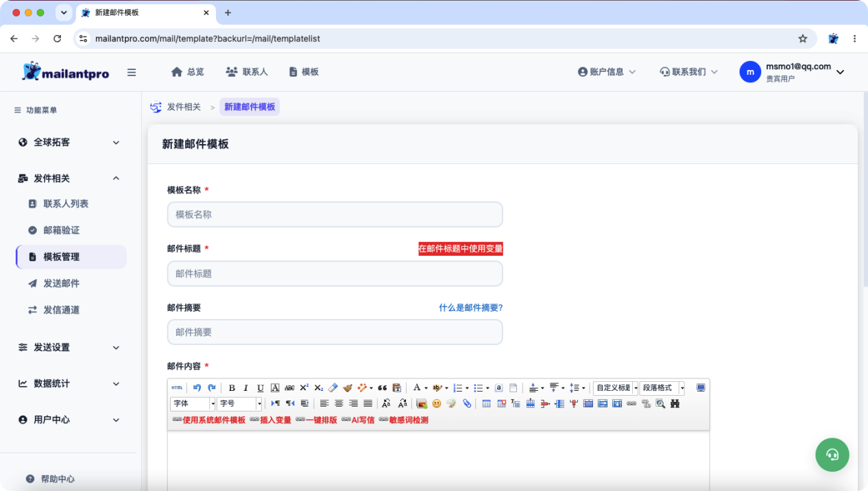This screenshot has width=868, height=491.
Task: Expand the 数据统计 sidebar section
Action: point(69,383)
